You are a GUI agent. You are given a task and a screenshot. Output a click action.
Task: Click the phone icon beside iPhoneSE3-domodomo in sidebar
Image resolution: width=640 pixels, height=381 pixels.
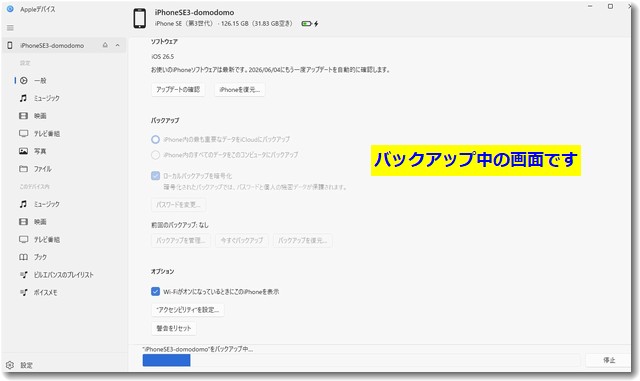click(10, 45)
